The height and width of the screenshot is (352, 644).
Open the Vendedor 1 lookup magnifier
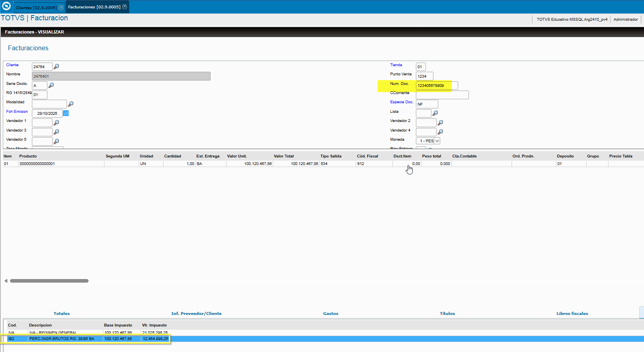pyautogui.click(x=56, y=123)
